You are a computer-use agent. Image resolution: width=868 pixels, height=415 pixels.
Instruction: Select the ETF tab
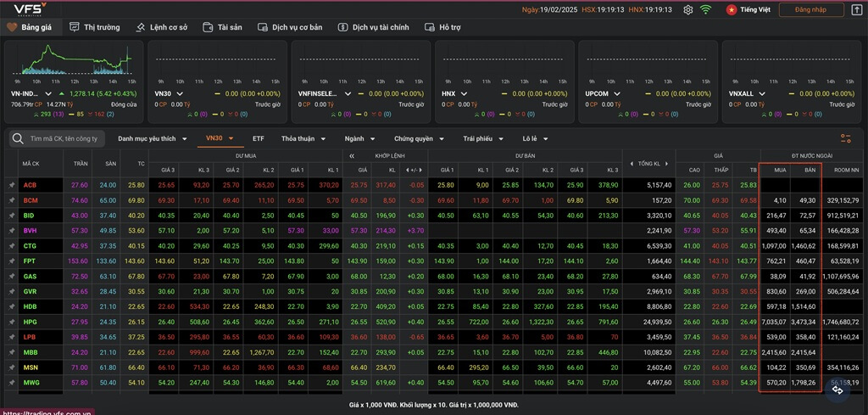[x=259, y=138]
